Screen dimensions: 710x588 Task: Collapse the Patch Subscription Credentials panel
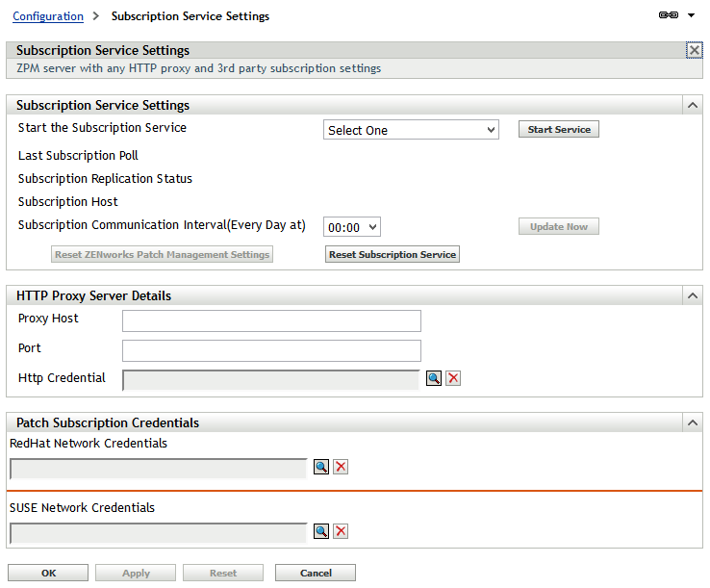[x=692, y=422]
